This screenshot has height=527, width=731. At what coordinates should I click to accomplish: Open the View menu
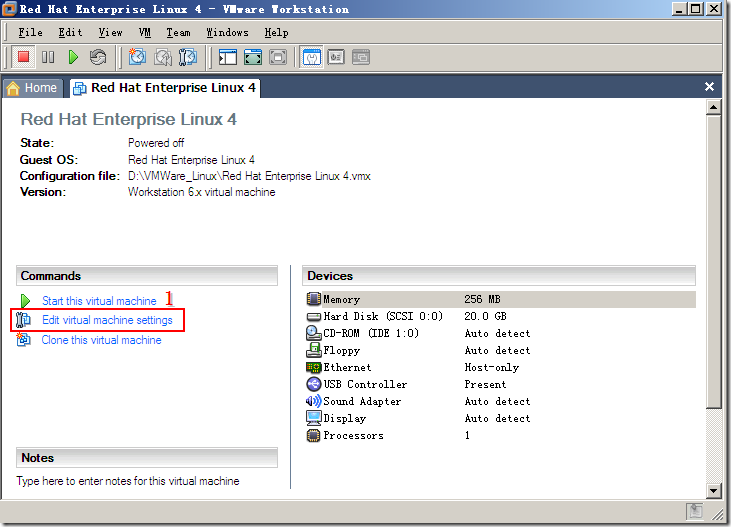110,33
